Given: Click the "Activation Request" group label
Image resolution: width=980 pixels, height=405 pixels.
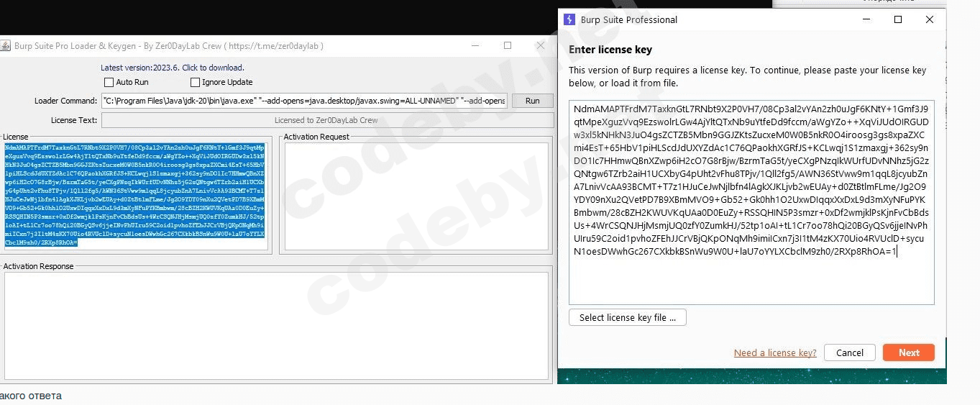Looking at the screenshot, I should [316, 137].
